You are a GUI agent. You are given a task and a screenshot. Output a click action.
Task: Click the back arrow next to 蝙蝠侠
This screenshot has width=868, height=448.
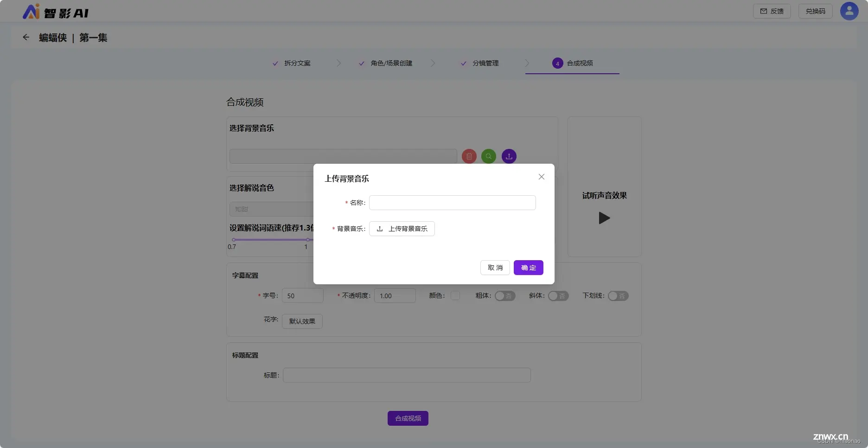(x=26, y=38)
